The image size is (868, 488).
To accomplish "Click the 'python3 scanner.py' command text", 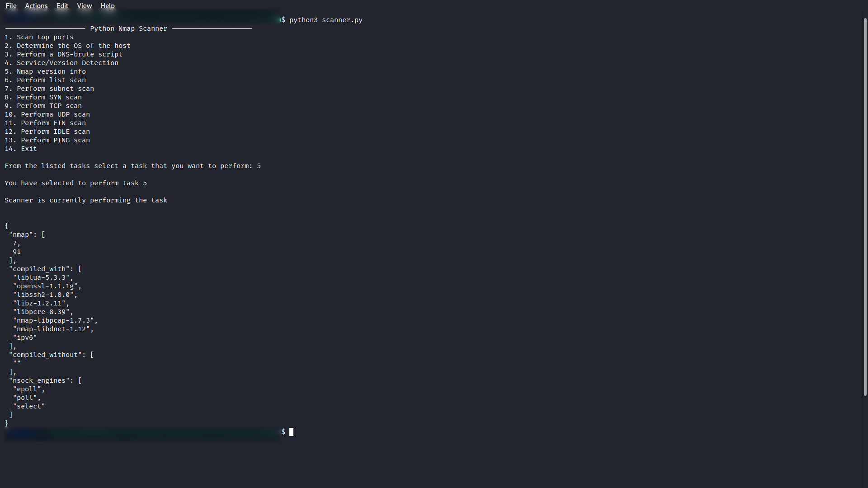I will tap(325, 20).
